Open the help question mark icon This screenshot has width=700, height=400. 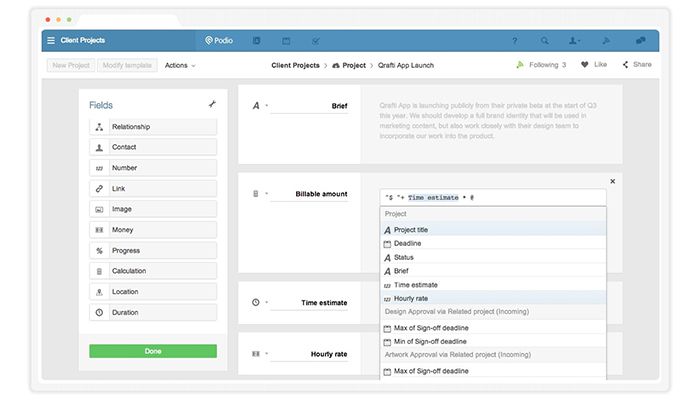515,41
